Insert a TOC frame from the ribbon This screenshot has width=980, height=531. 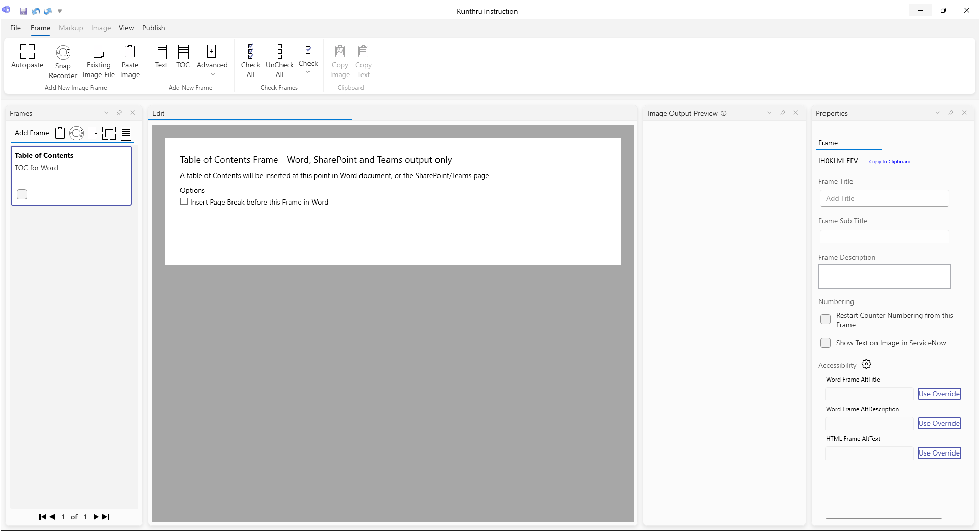(183, 52)
